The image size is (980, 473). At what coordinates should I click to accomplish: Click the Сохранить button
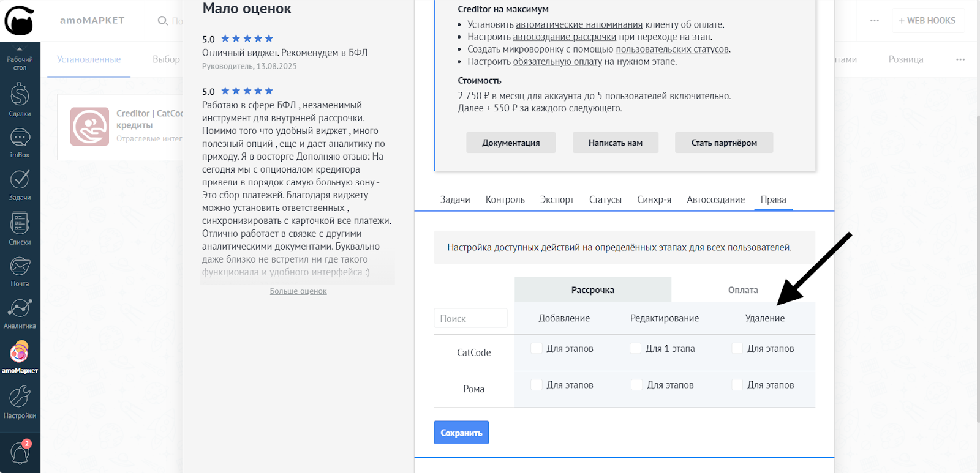pos(461,433)
